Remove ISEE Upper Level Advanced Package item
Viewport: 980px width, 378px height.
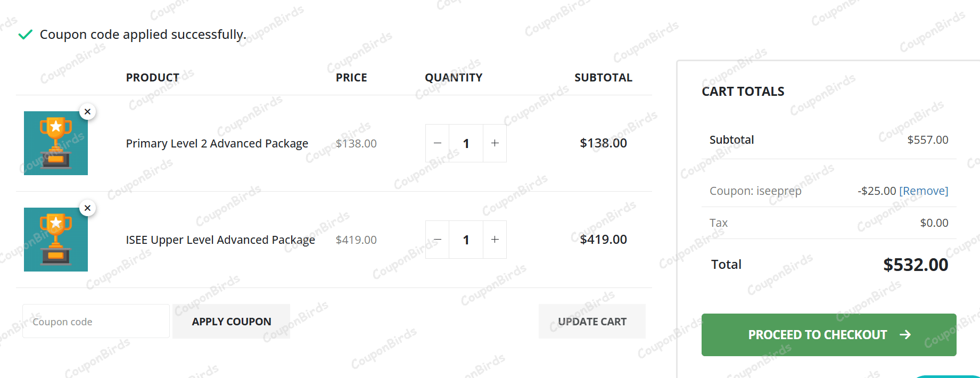[x=88, y=208]
